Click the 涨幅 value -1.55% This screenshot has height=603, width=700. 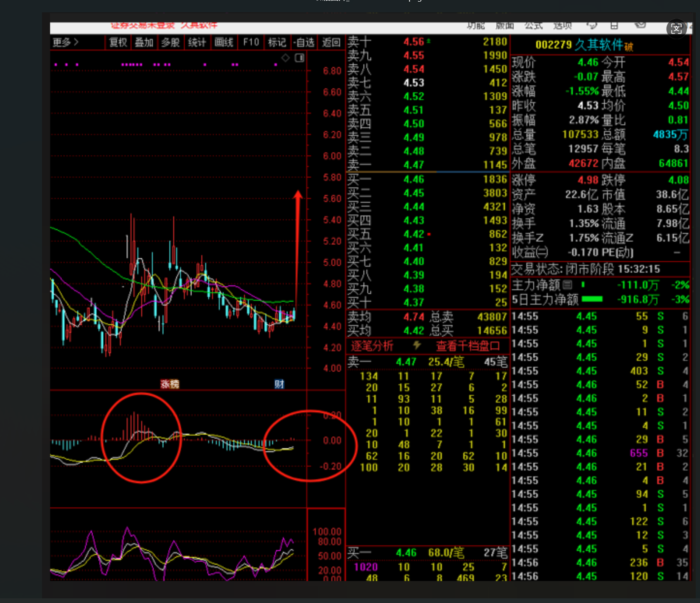pos(582,91)
